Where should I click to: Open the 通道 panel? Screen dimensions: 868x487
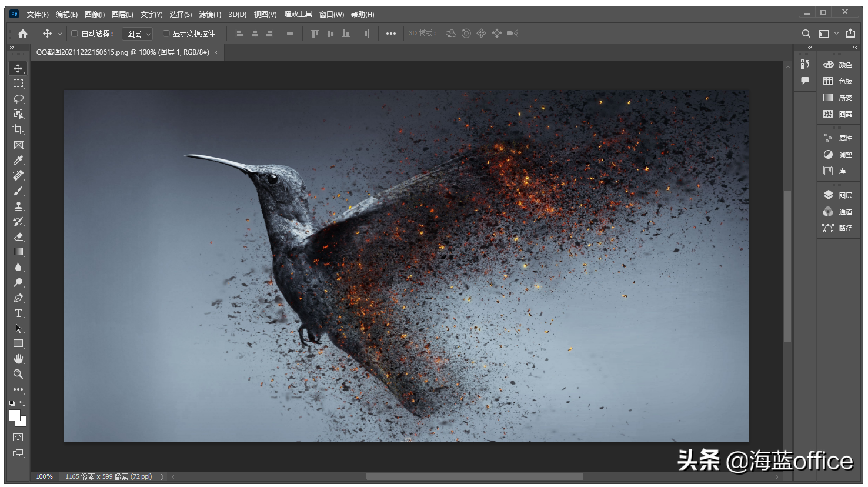click(838, 212)
